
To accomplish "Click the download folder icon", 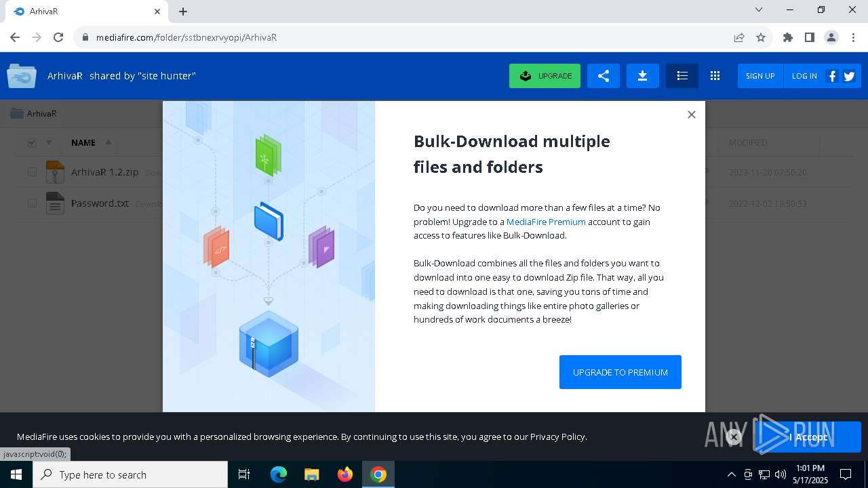I will tap(643, 76).
